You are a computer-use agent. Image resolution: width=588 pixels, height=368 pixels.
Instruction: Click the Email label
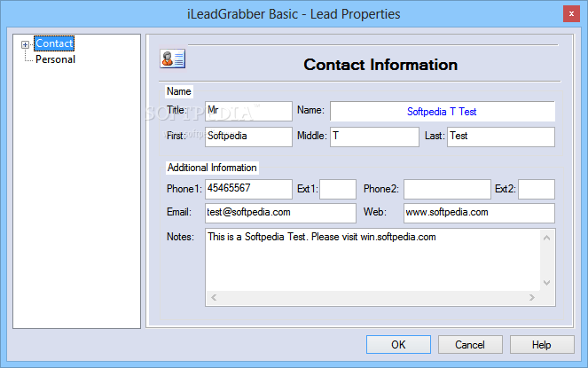click(x=179, y=212)
